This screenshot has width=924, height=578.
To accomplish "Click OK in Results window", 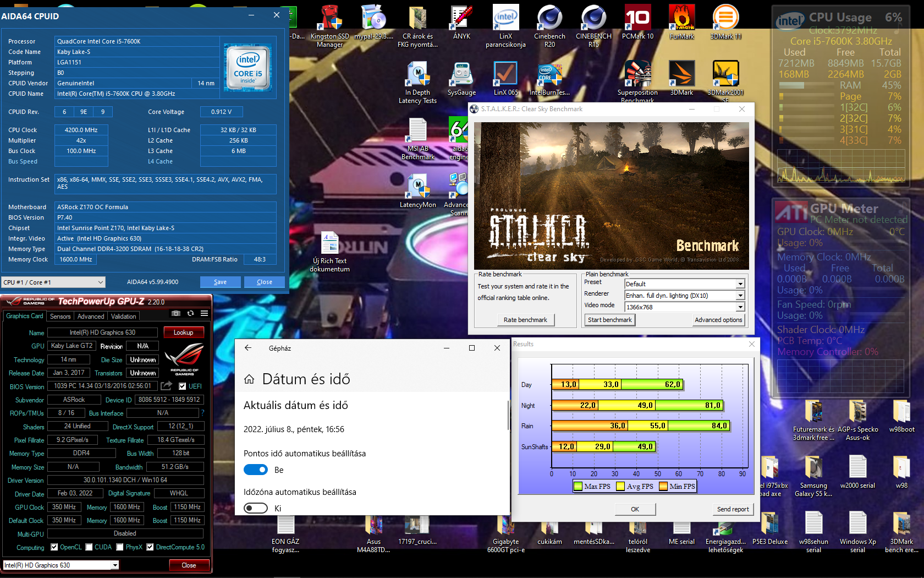I will [x=635, y=509].
